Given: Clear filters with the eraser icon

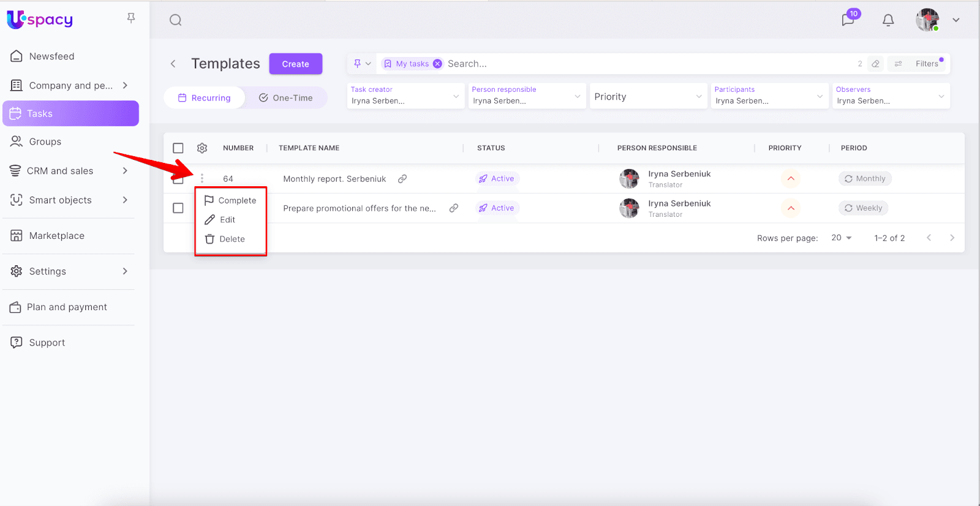Looking at the screenshot, I should [876, 64].
